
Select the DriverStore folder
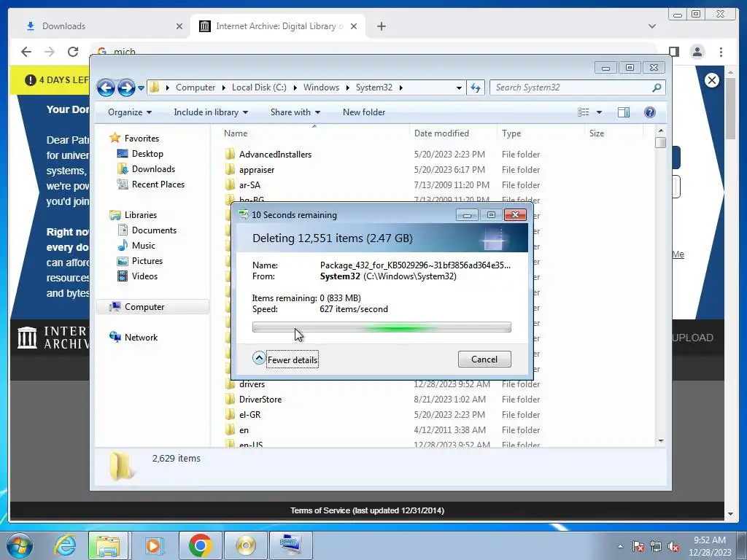click(x=260, y=400)
